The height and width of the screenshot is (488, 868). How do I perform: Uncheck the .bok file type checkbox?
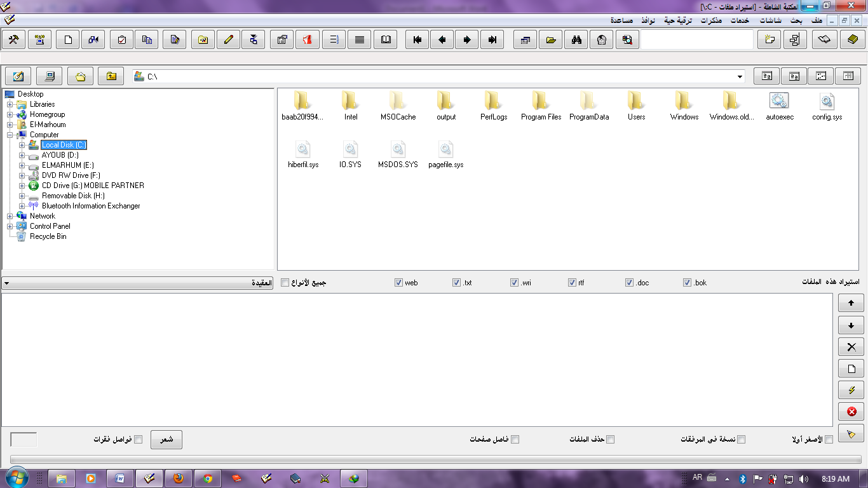(x=687, y=282)
